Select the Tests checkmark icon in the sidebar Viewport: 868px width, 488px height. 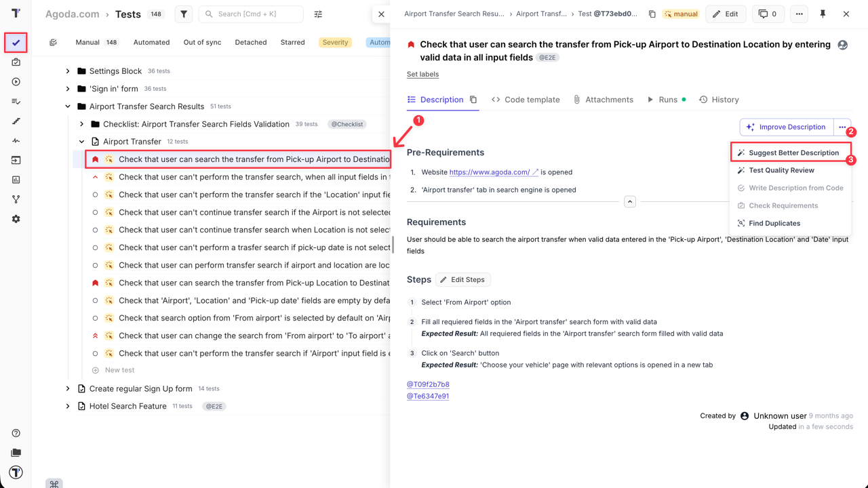pos(16,42)
